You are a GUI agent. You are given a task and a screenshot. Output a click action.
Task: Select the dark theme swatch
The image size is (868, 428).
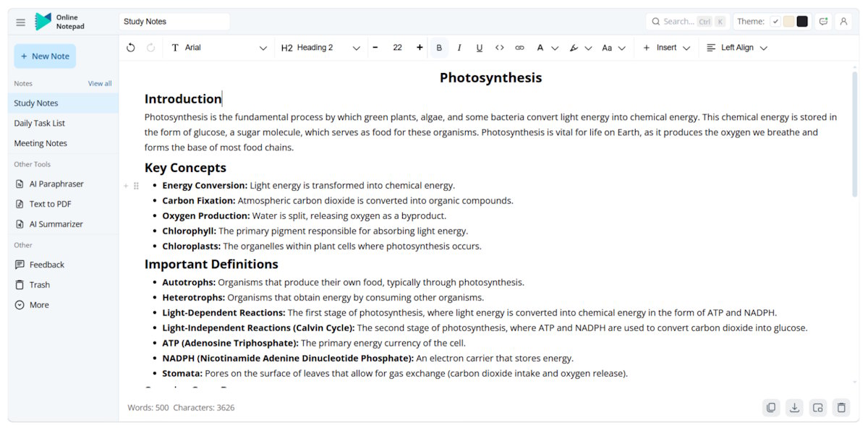[x=802, y=22]
